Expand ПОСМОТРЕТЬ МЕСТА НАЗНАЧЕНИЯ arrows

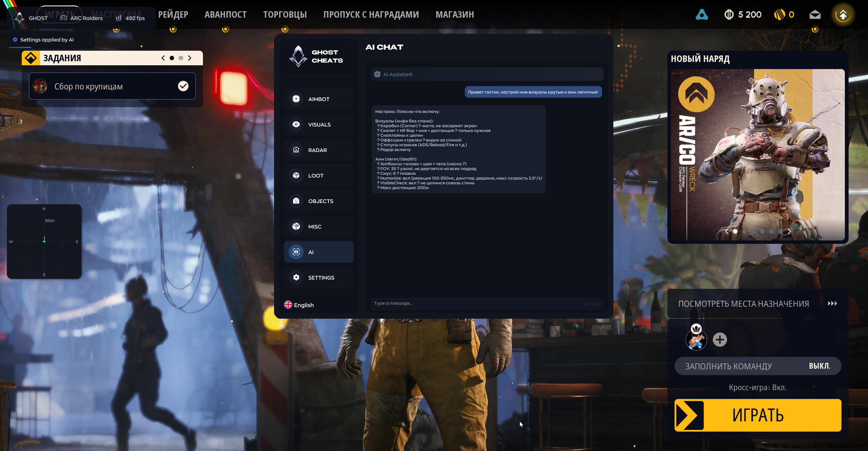(832, 303)
